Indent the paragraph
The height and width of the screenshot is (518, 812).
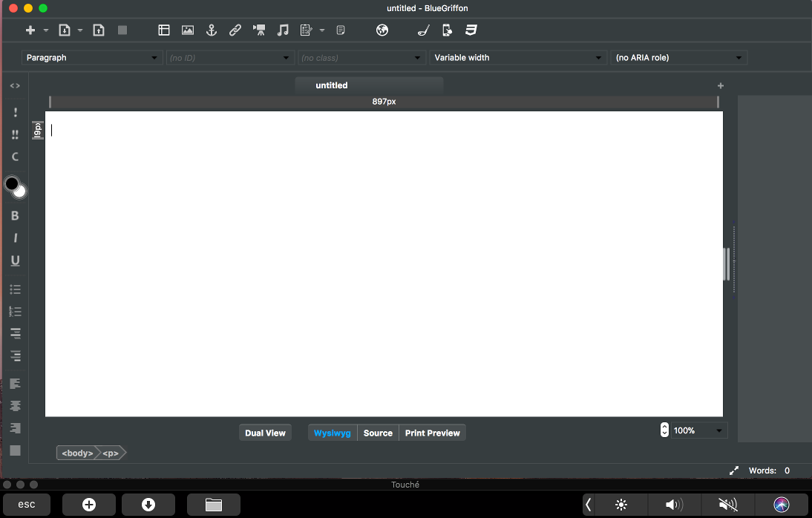coord(15,356)
